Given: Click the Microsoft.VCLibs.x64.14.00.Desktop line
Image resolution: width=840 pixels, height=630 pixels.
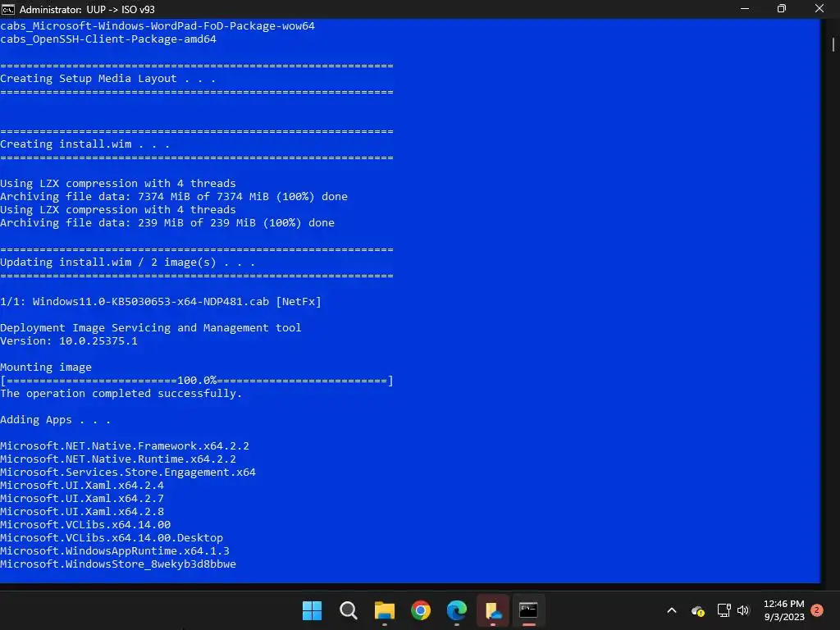Looking at the screenshot, I should [112, 538].
